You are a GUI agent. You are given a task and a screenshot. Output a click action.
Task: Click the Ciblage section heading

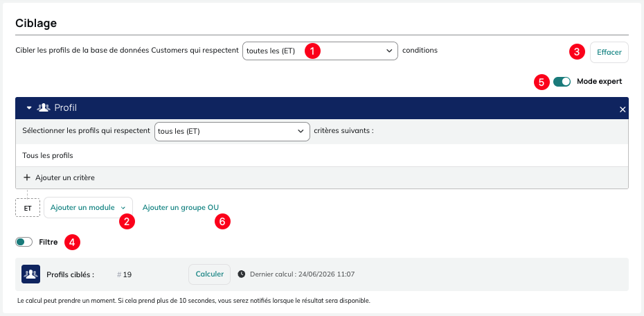(36, 23)
